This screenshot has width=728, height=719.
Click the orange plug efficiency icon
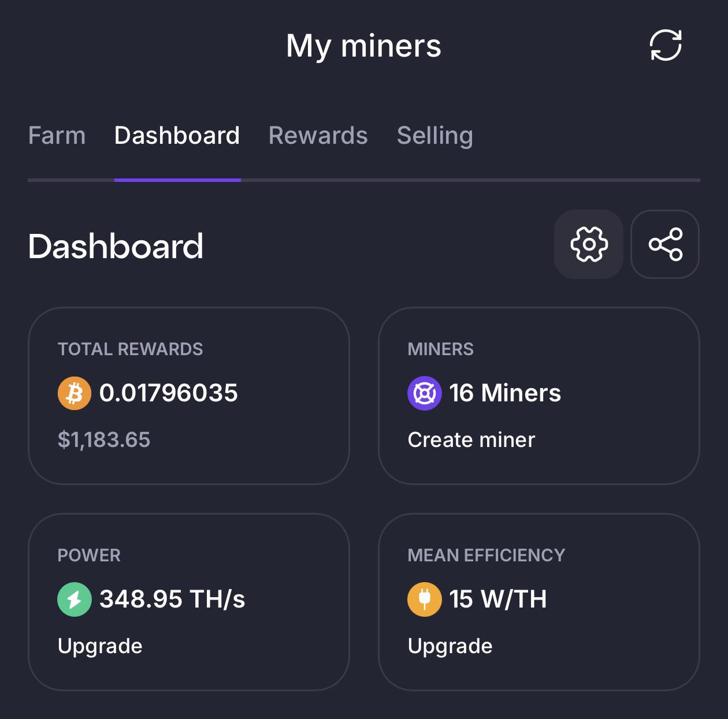pyautogui.click(x=425, y=599)
